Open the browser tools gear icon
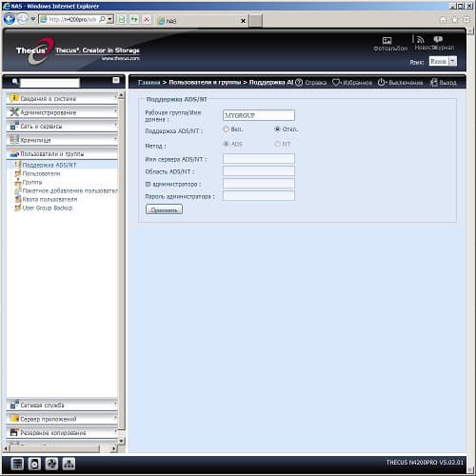 tap(466, 20)
